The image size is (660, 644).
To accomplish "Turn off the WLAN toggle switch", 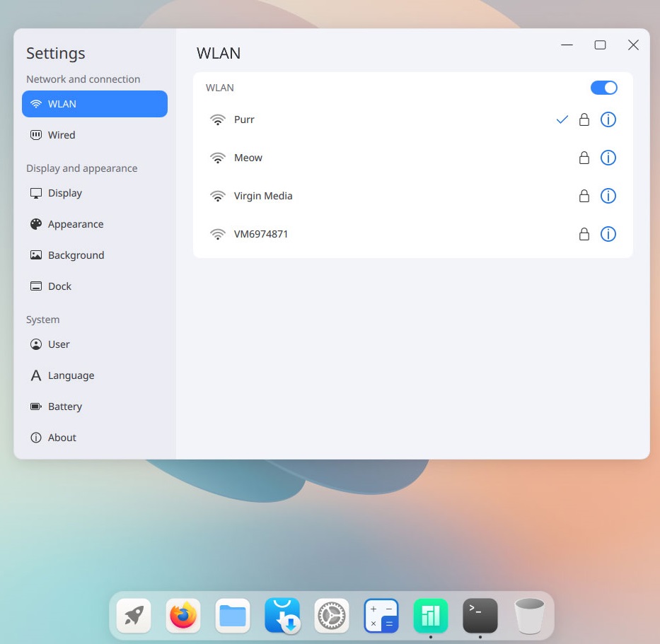I will [603, 88].
